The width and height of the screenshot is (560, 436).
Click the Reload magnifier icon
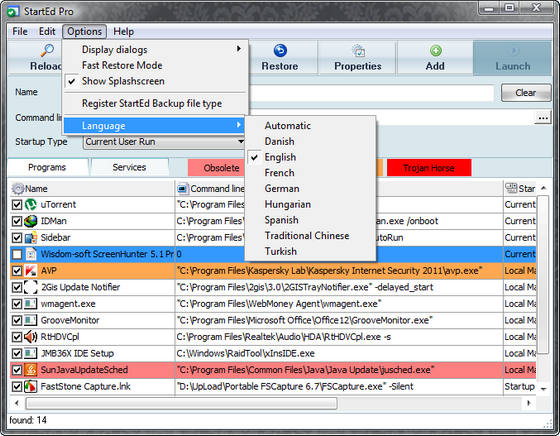(x=47, y=50)
